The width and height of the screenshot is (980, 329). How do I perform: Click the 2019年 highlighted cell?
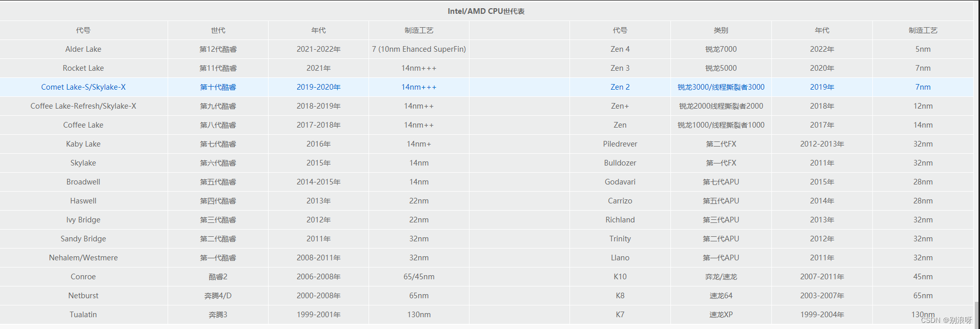822,87
